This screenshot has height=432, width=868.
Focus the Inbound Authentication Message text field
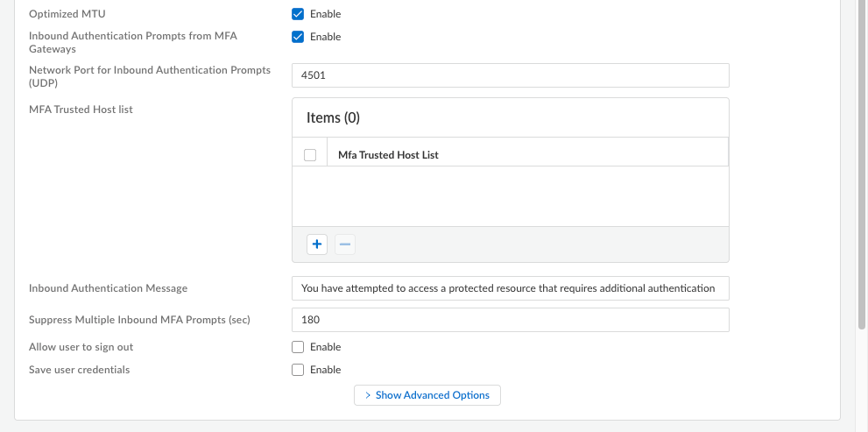pos(510,288)
